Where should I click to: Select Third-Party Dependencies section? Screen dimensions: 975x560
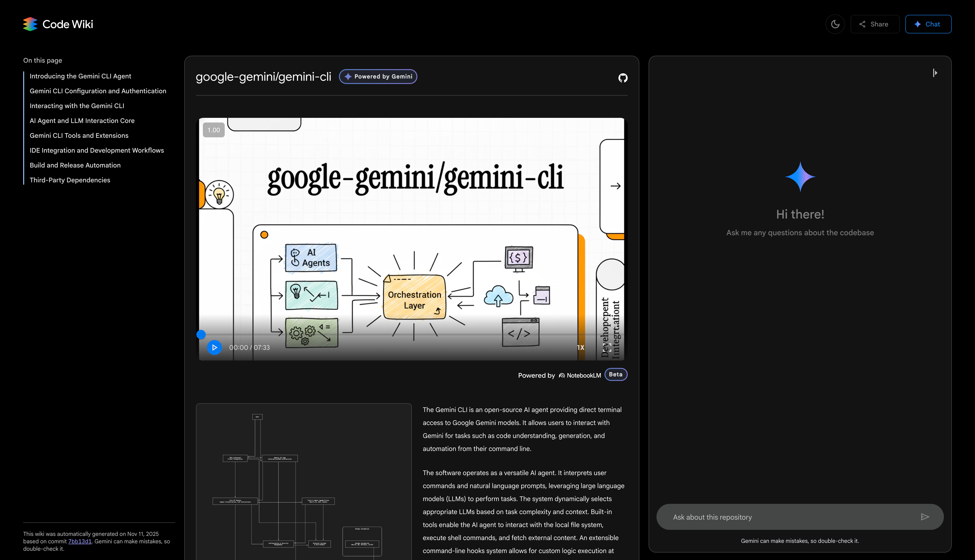click(x=70, y=180)
